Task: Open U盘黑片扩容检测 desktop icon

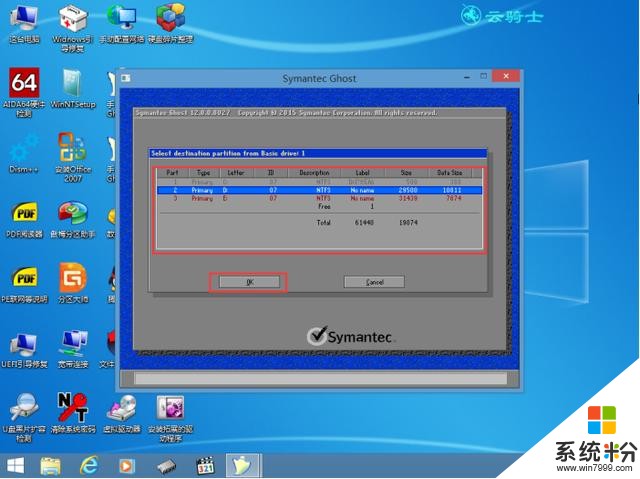Action: (x=24, y=418)
